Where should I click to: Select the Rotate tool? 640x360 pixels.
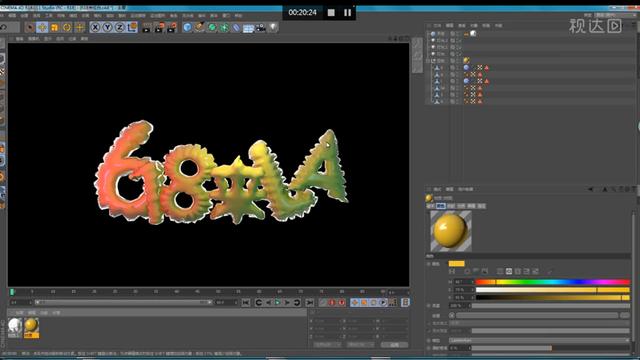(67, 27)
